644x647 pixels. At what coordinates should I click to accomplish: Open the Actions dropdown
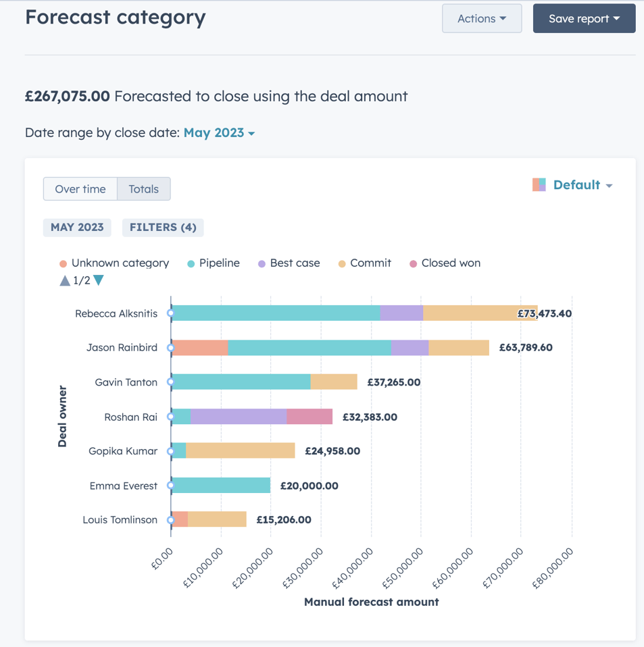pos(481,18)
